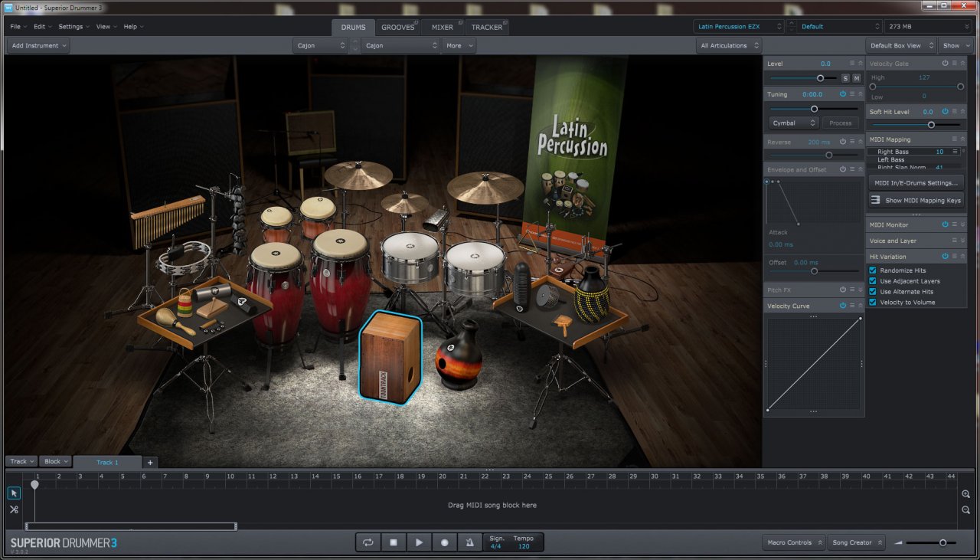Open the Right Bass mapping row menu

tap(954, 152)
